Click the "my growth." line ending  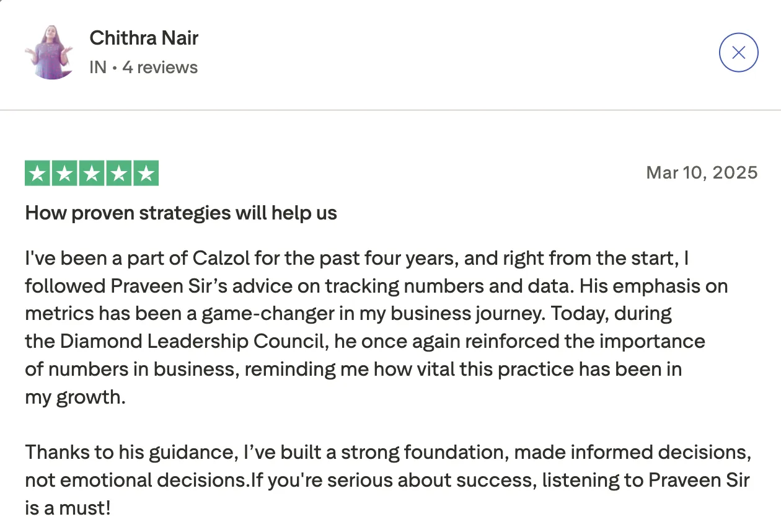tap(76, 397)
